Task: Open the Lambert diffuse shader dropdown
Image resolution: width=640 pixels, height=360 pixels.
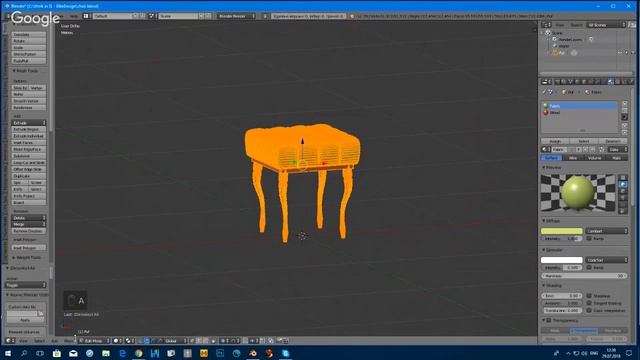Action: [x=607, y=231]
